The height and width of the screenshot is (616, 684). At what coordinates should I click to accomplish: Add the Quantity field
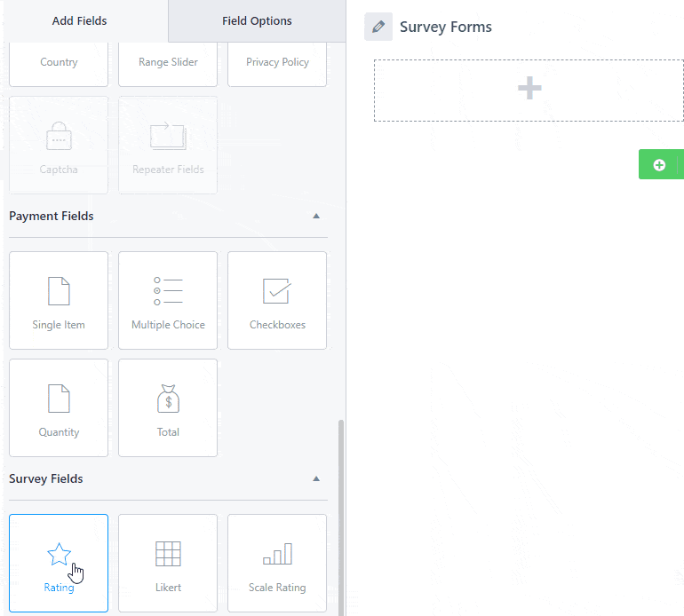[x=59, y=408]
